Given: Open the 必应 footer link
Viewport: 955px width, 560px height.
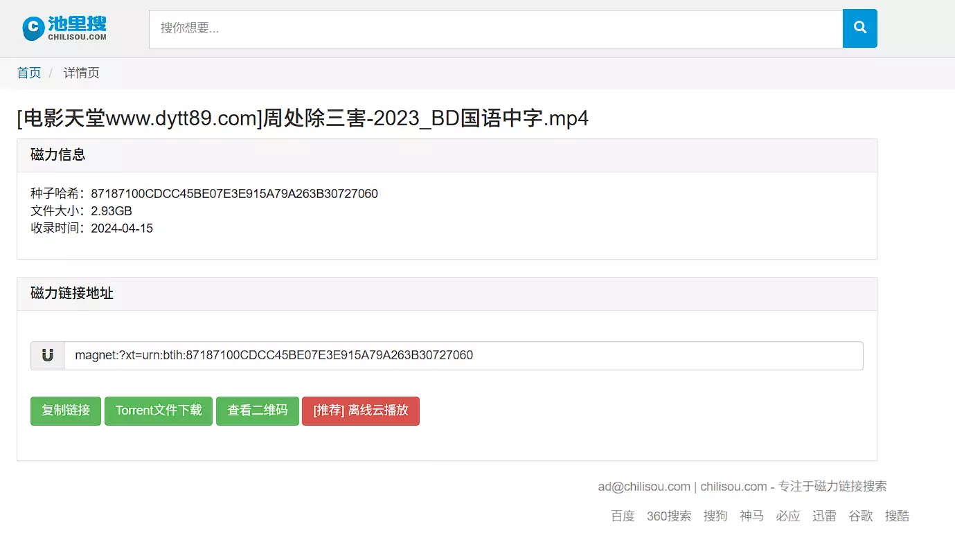Looking at the screenshot, I should point(788,516).
